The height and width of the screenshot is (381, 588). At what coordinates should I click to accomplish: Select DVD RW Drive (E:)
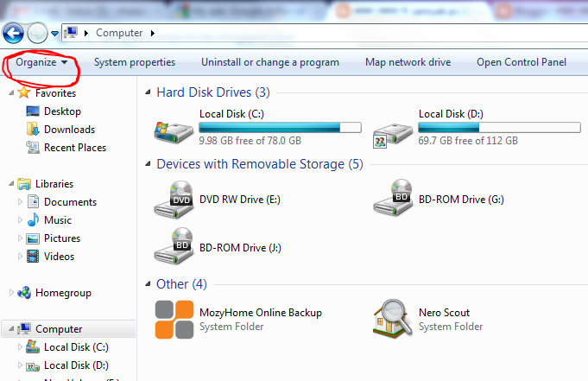240,200
